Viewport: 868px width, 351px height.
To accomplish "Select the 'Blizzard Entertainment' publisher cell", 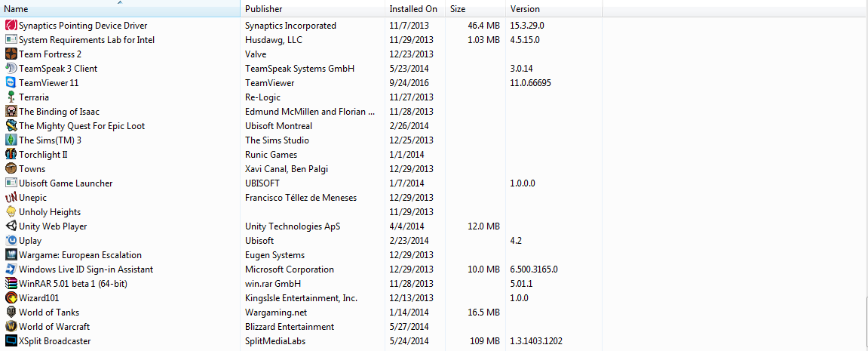I will pos(290,327).
